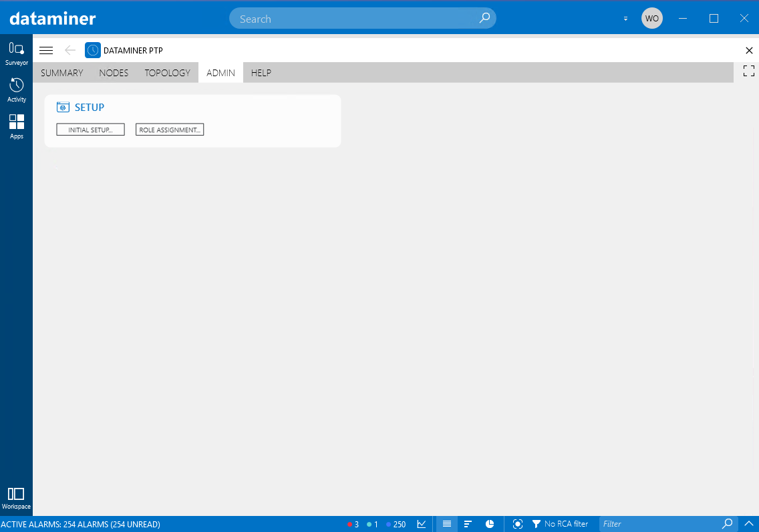Viewport: 759px width, 532px height.
Task: Switch to the Summary tab
Action: 62,73
